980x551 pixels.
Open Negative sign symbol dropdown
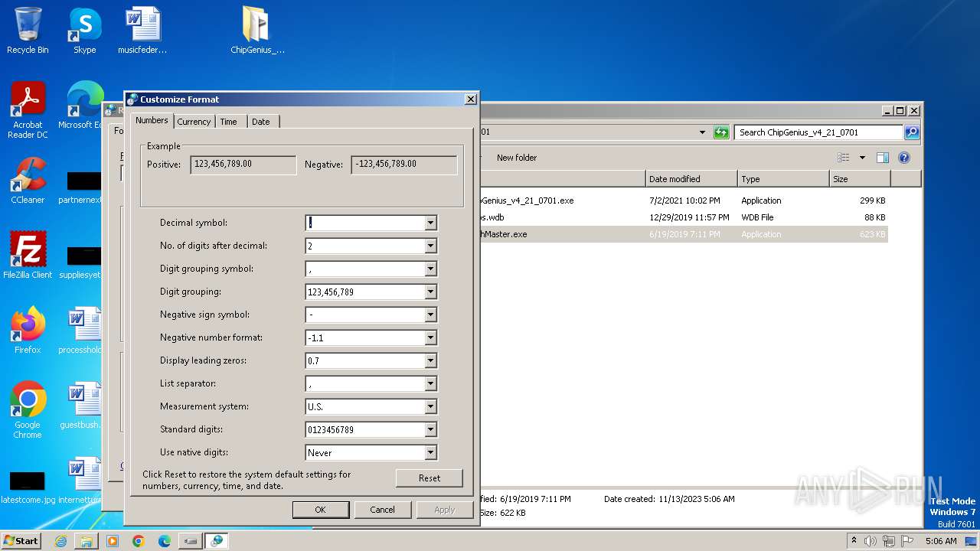[x=430, y=315]
